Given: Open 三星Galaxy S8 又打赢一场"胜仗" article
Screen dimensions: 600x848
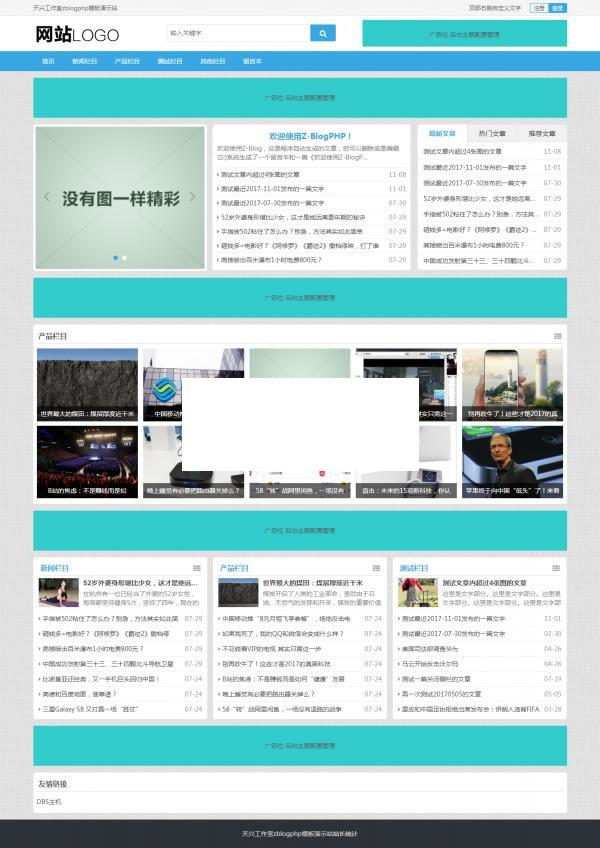Looking at the screenshot, I should (x=90, y=709).
